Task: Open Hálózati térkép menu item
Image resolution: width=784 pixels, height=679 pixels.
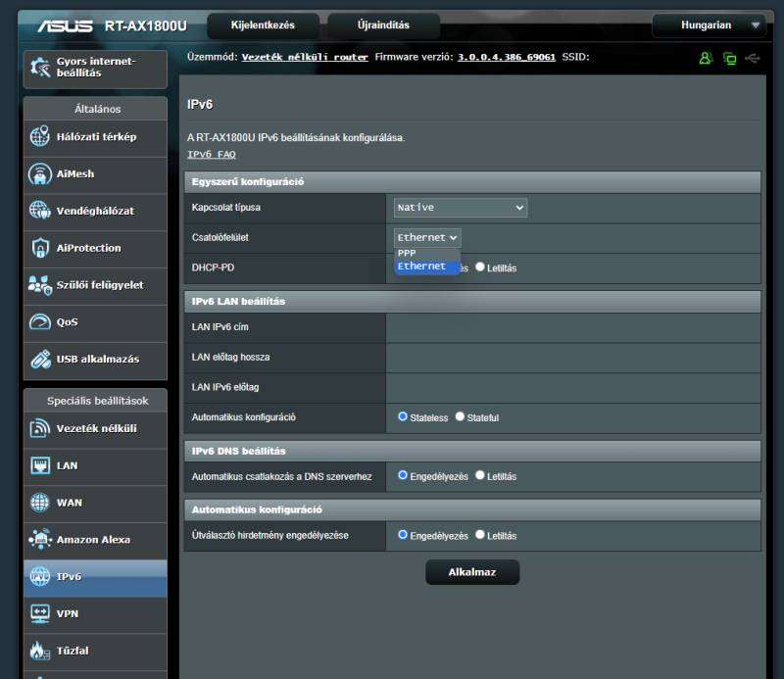Action: click(95, 136)
